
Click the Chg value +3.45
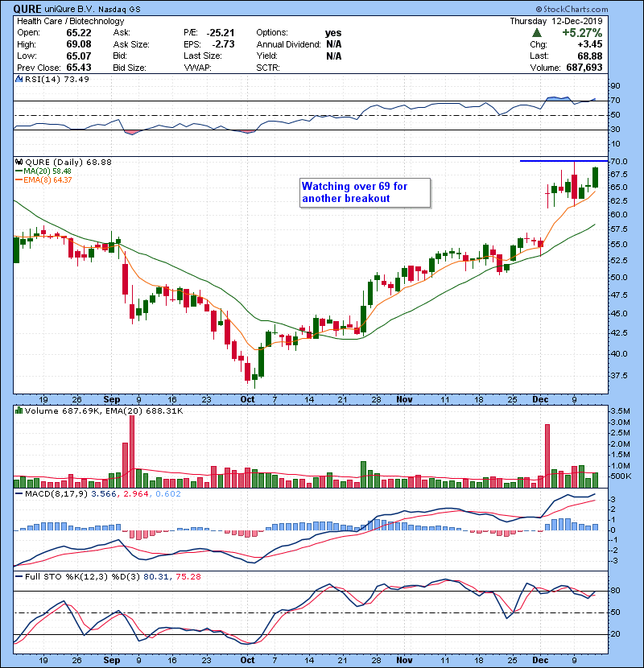click(x=590, y=44)
